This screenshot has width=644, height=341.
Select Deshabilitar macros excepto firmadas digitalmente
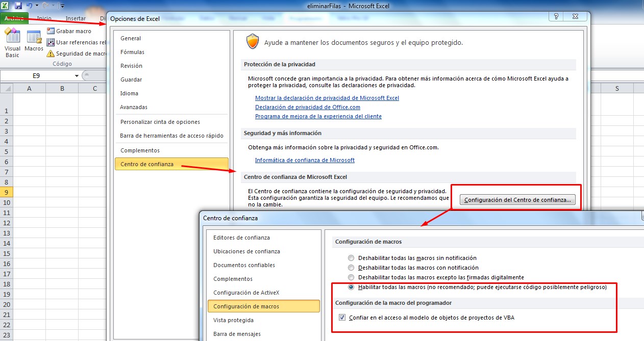point(351,277)
